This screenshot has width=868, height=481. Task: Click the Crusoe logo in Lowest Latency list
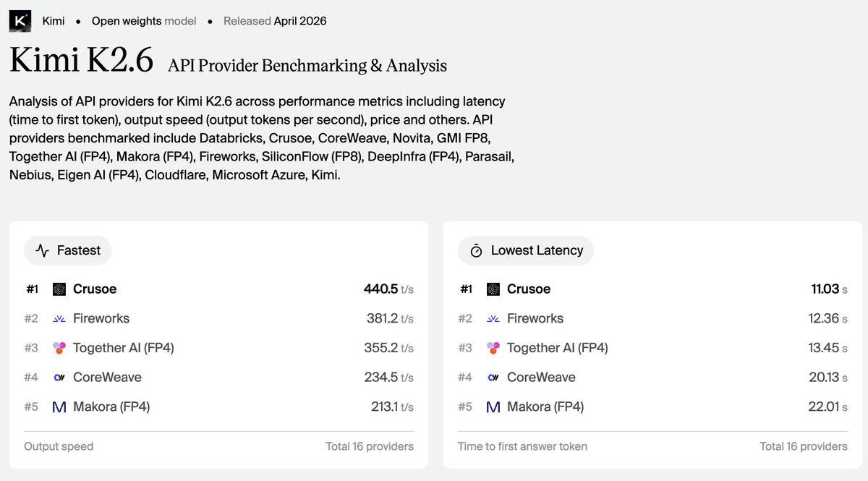point(493,289)
